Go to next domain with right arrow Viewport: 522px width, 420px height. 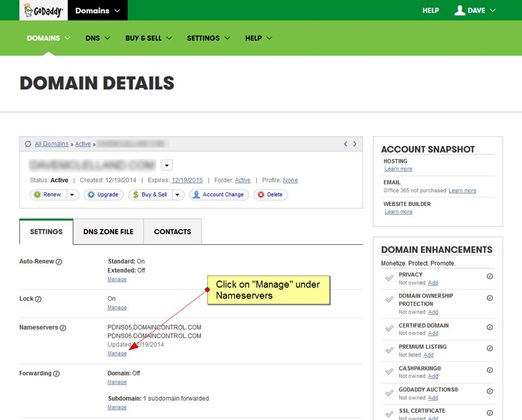[355, 144]
